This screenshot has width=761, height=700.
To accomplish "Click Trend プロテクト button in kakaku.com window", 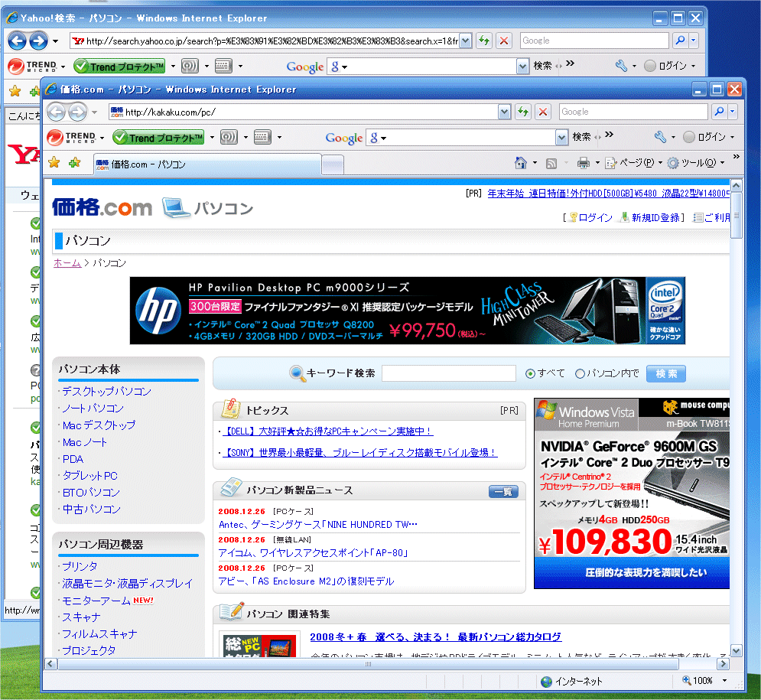I will pyautogui.click(x=158, y=138).
